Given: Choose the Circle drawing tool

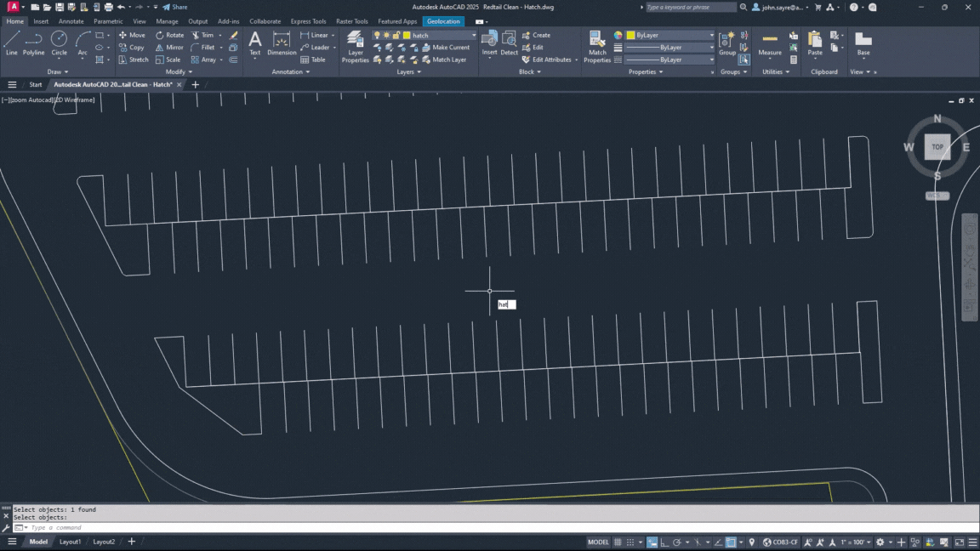Looking at the screenshot, I should [x=59, y=43].
